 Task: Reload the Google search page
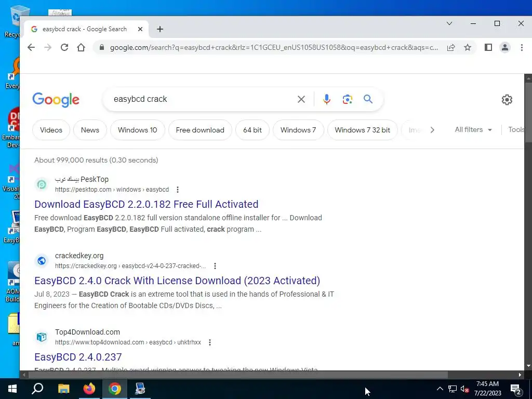[64, 47]
